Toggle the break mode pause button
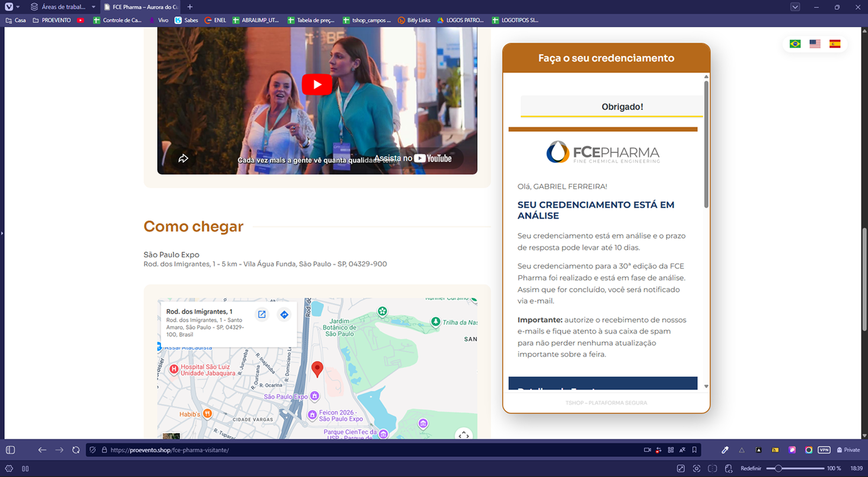868x477 pixels. [x=25, y=468]
